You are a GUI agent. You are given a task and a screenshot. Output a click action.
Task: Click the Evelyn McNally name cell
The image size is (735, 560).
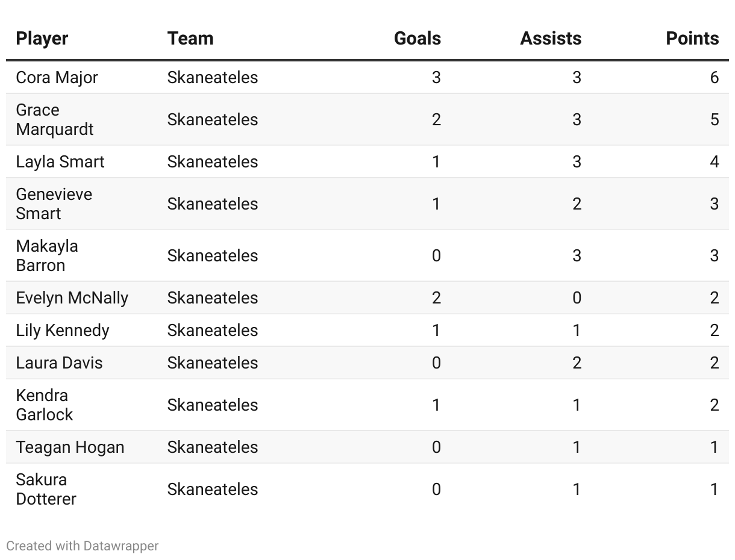click(72, 298)
